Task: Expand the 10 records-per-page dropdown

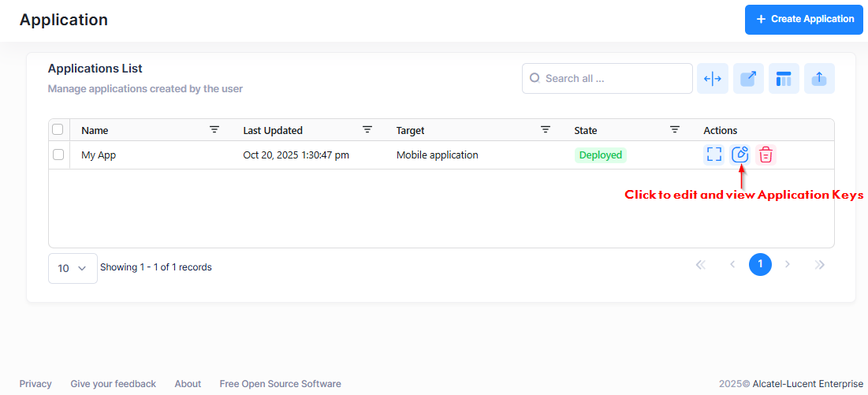Action: 73,268
